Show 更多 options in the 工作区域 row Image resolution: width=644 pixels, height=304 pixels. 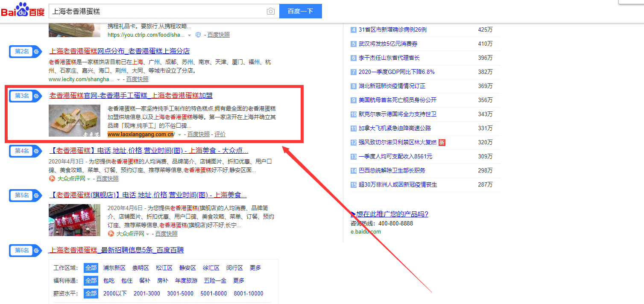(255, 268)
